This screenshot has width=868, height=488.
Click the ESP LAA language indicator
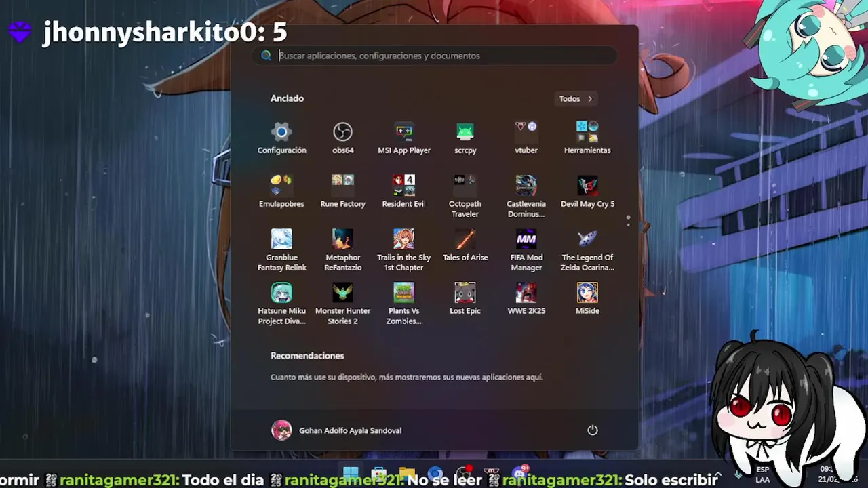click(763, 474)
